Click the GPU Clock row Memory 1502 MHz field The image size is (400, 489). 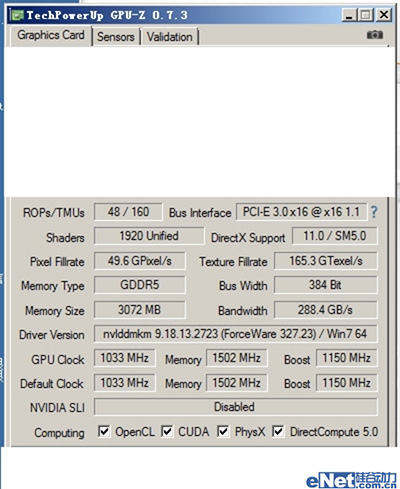click(237, 358)
